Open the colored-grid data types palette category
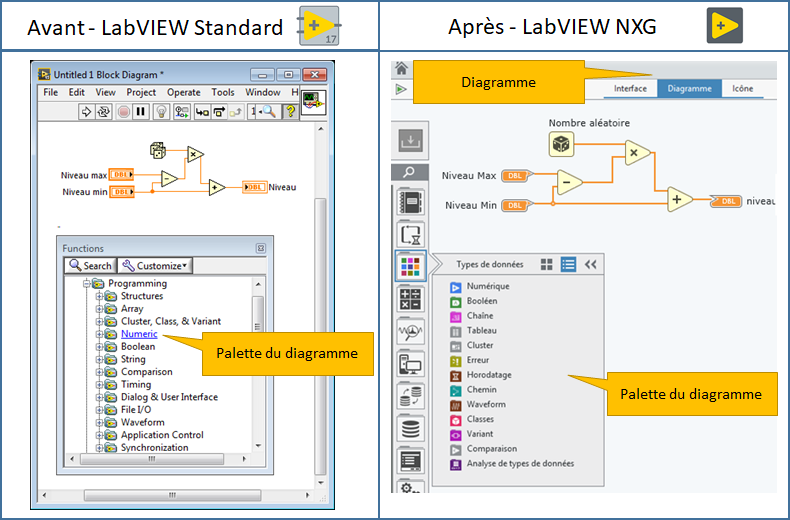This screenshot has width=790, height=520. [x=411, y=266]
